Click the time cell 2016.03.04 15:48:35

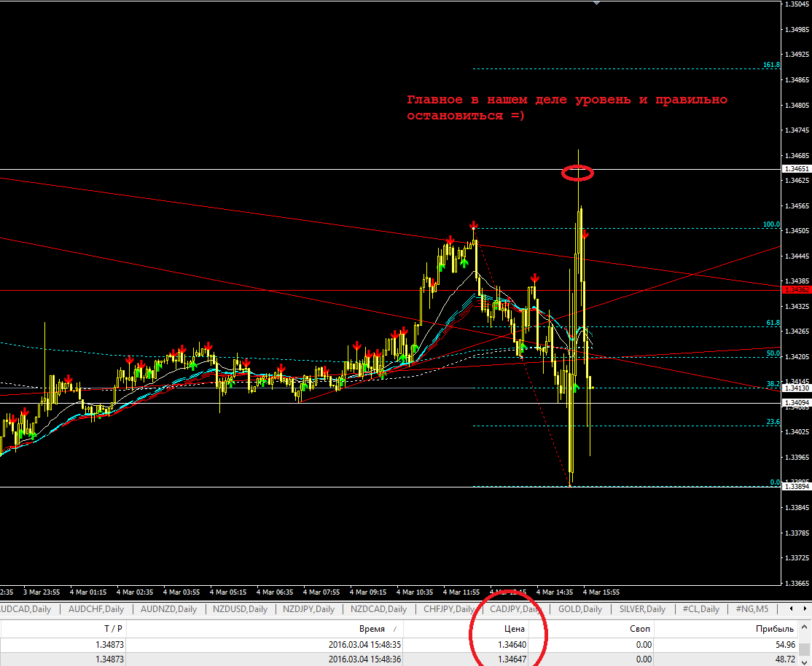(x=364, y=645)
